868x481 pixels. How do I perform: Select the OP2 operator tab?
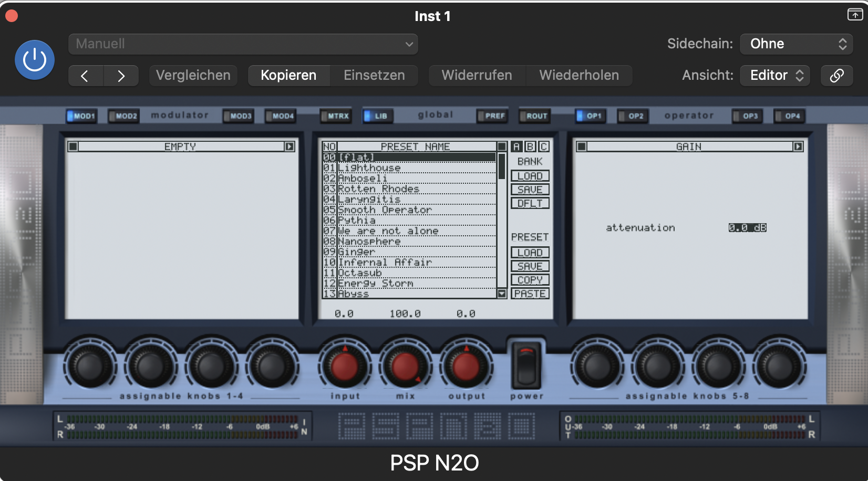(x=633, y=116)
